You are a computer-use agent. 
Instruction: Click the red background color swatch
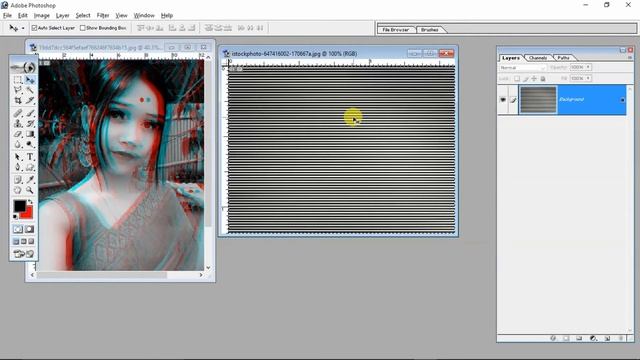[28, 213]
